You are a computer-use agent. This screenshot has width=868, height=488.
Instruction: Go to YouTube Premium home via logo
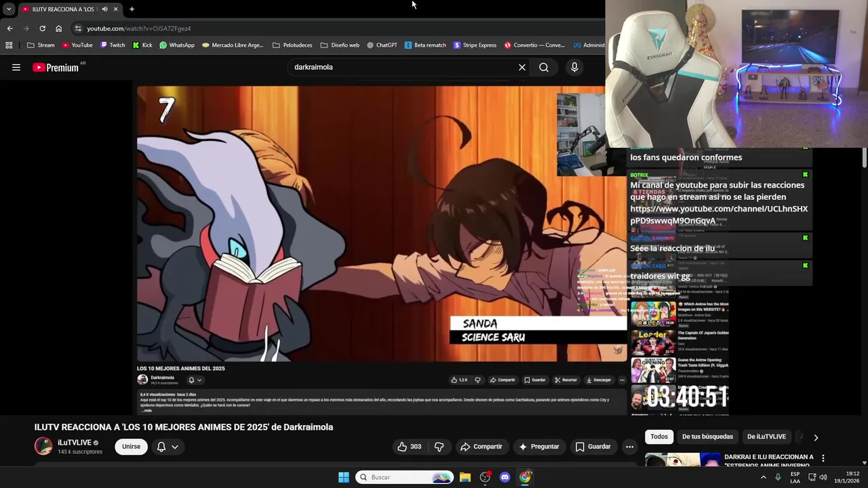tap(56, 67)
